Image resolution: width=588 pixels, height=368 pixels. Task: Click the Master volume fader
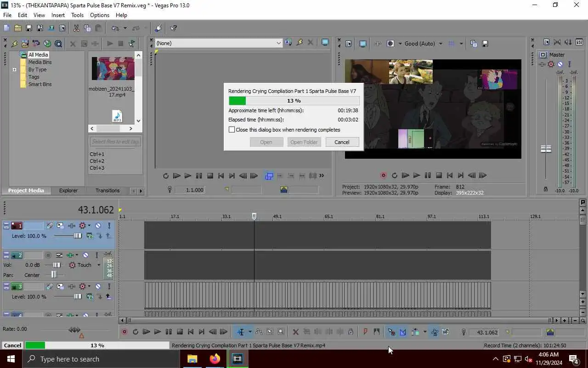pyautogui.click(x=546, y=149)
